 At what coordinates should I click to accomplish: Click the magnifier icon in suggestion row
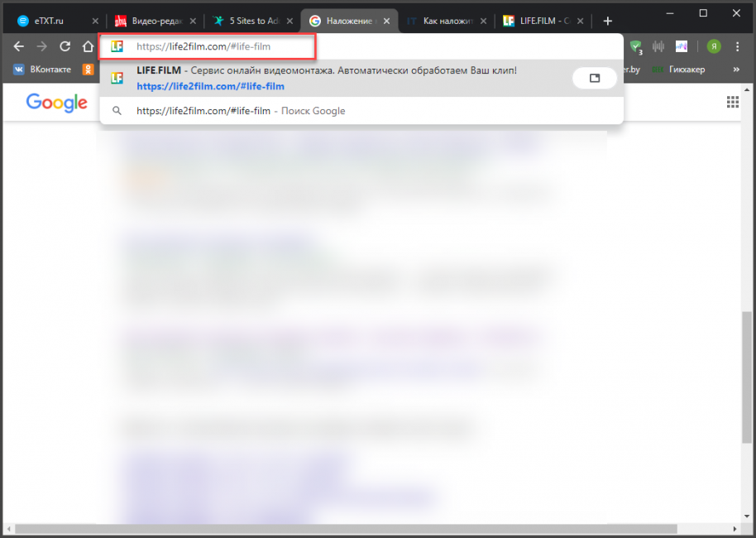(x=117, y=110)
